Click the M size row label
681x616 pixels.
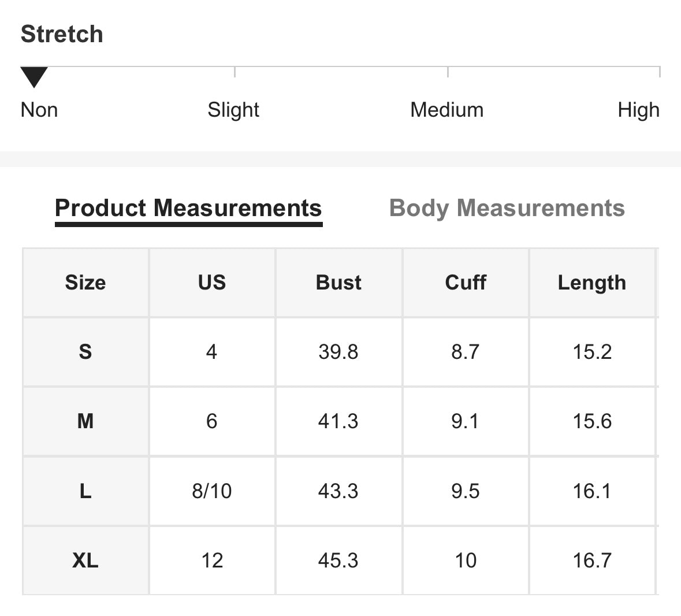tap(85, 421)
